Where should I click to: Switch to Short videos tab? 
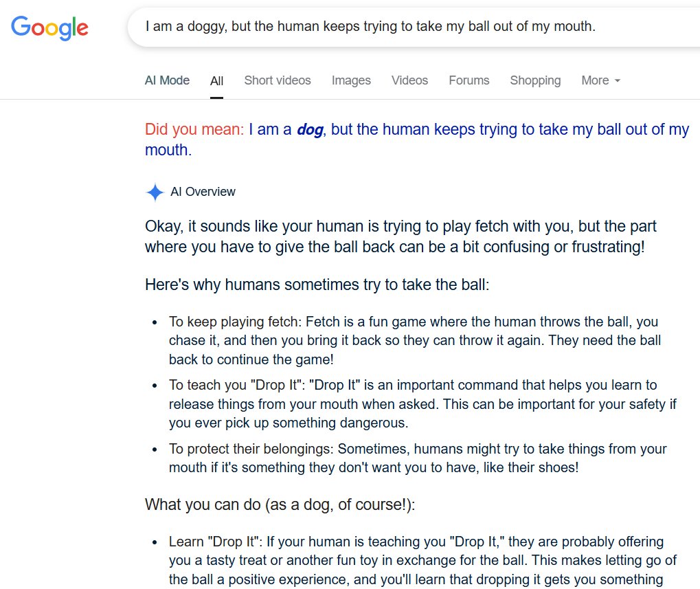click(278, 80)
